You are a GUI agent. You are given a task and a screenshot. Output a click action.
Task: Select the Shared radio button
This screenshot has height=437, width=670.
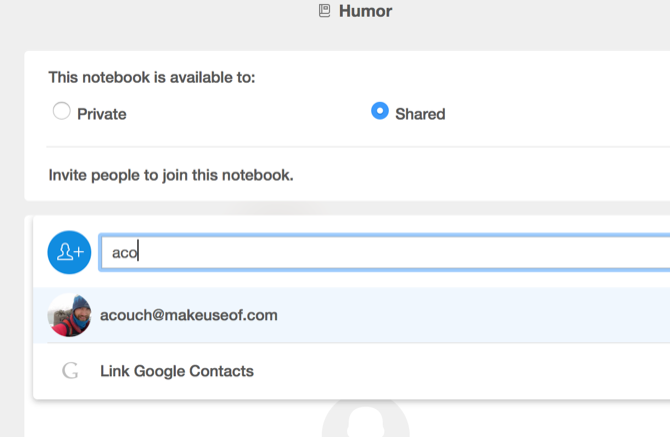(379, 112)
